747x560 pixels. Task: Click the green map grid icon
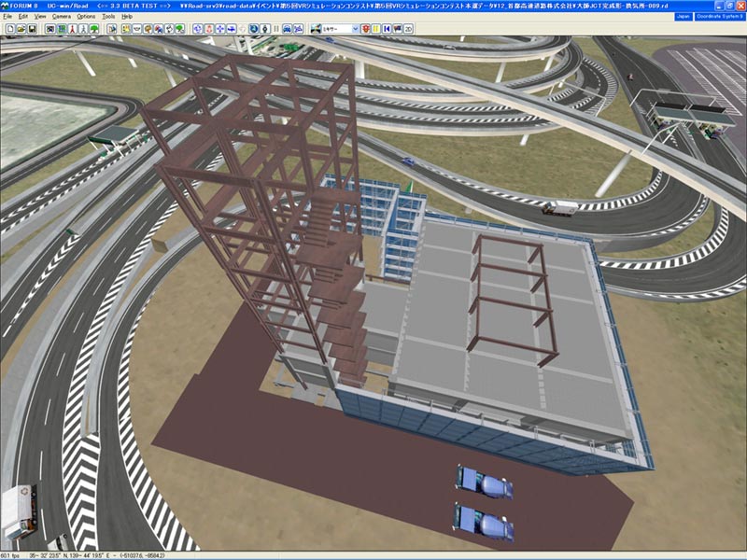[62, 29]
